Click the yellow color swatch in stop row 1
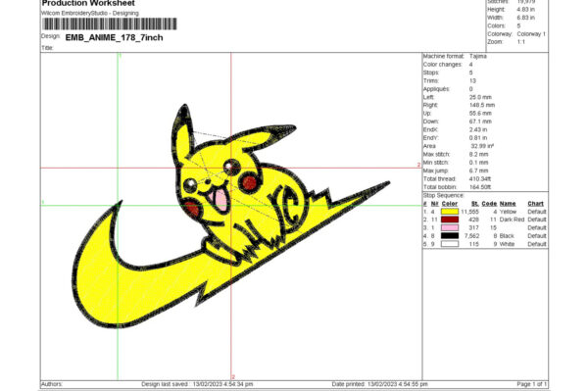The image size is (588, 391). tap(450, 212)
